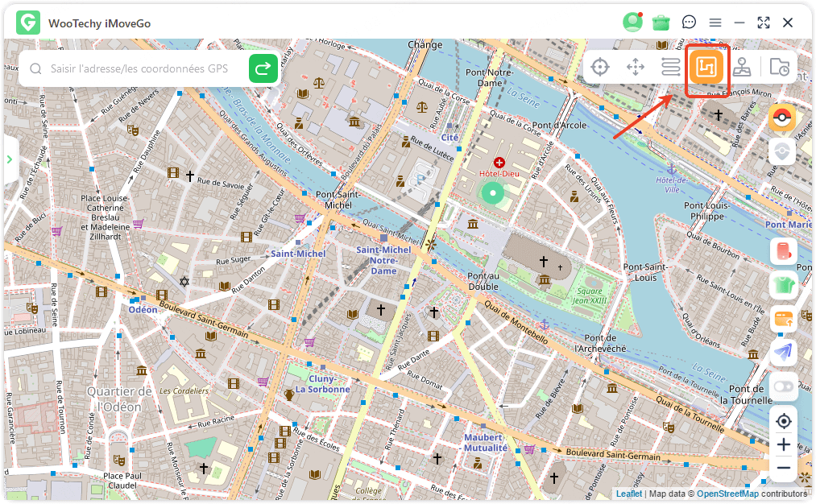Toggle the grey switch above the locate button
This screenshot has height=504, width=816.
(x=783, y=387)
